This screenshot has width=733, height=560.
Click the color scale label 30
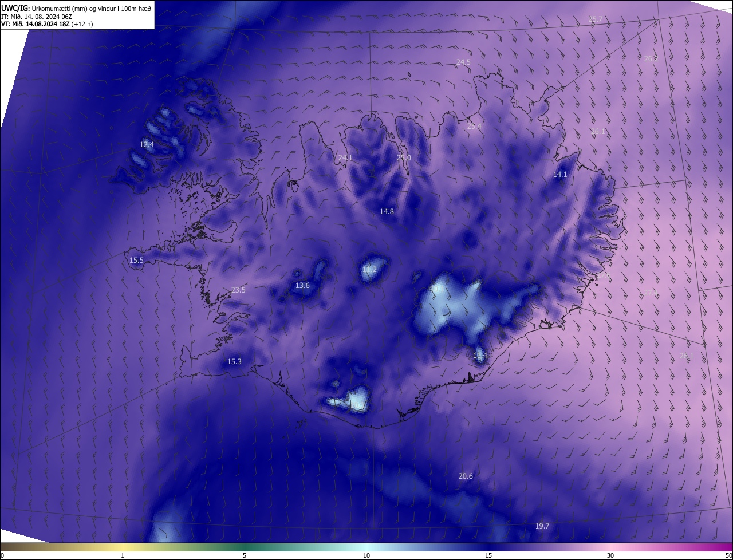pos(610,555)
